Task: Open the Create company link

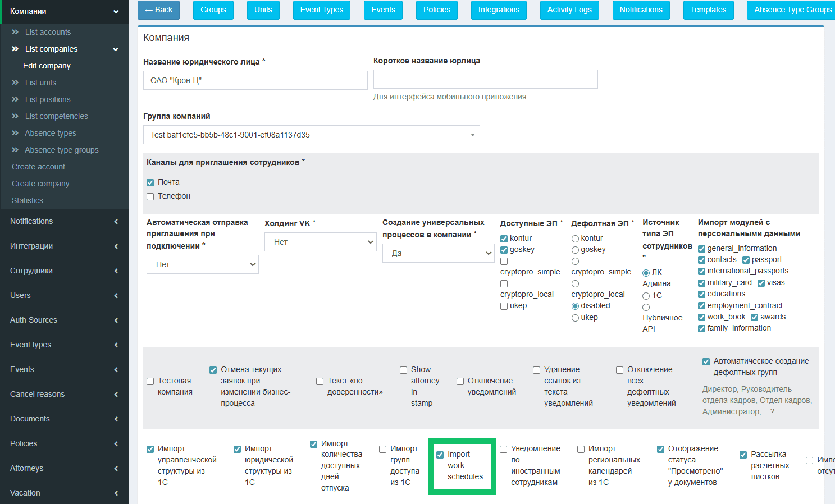Action: coord(40,184)
